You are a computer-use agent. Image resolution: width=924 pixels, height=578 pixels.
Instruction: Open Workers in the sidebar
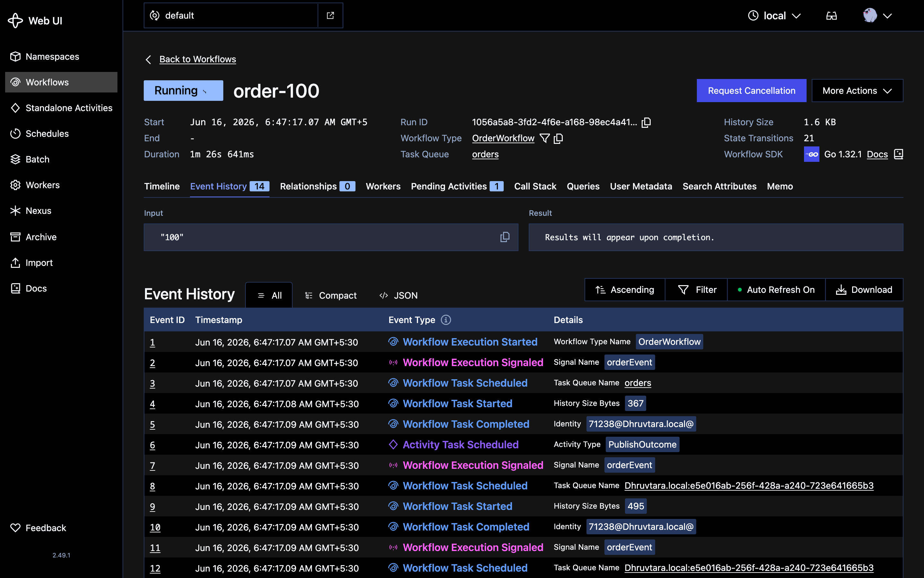(x=61, y=185)
